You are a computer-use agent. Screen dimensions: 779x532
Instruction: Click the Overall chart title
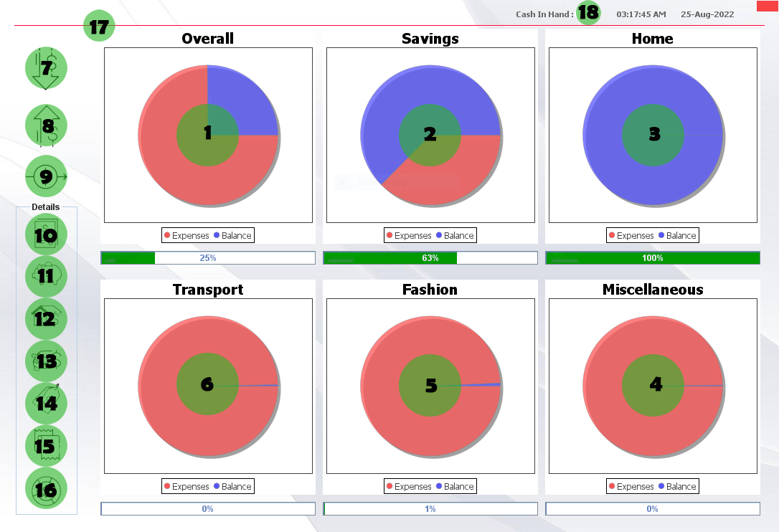(x=208, y=39)
